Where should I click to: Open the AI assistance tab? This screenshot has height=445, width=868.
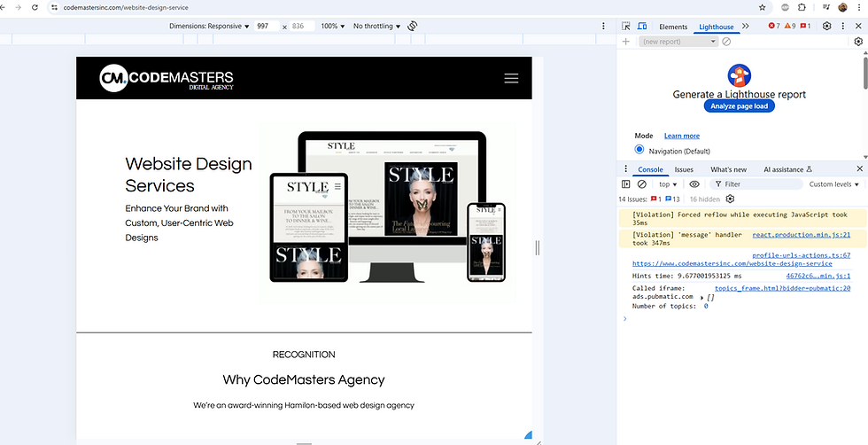point(787,169)
